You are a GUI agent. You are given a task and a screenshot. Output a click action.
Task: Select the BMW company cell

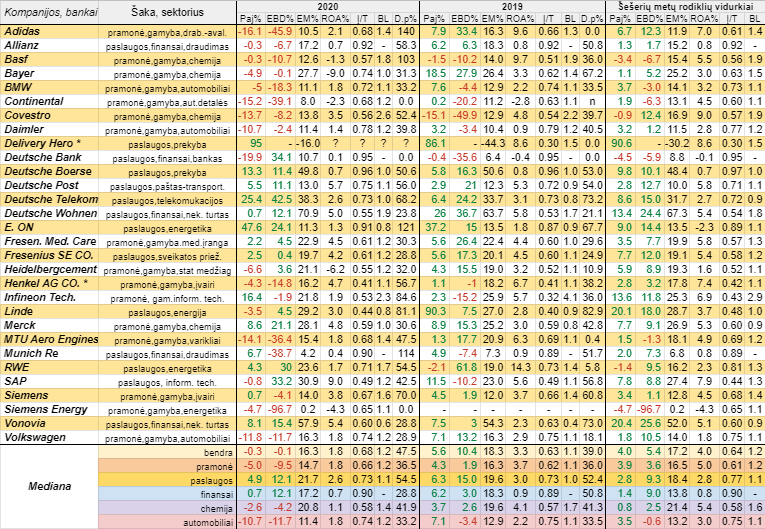[50, 88]
